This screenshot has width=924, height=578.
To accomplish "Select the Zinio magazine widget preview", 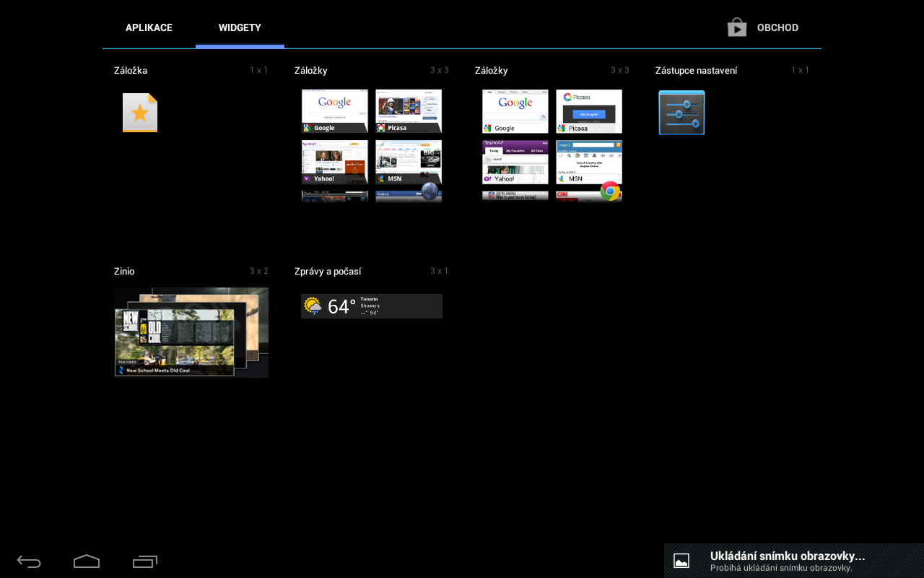I will coord(191,332).
